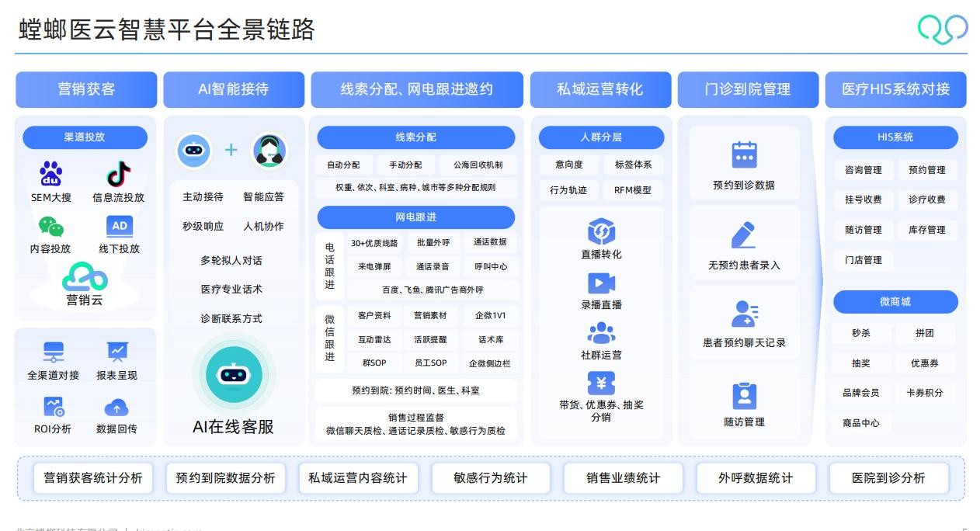
Task: Click the 预约到院数据分析 button
Action: [225, 478]
